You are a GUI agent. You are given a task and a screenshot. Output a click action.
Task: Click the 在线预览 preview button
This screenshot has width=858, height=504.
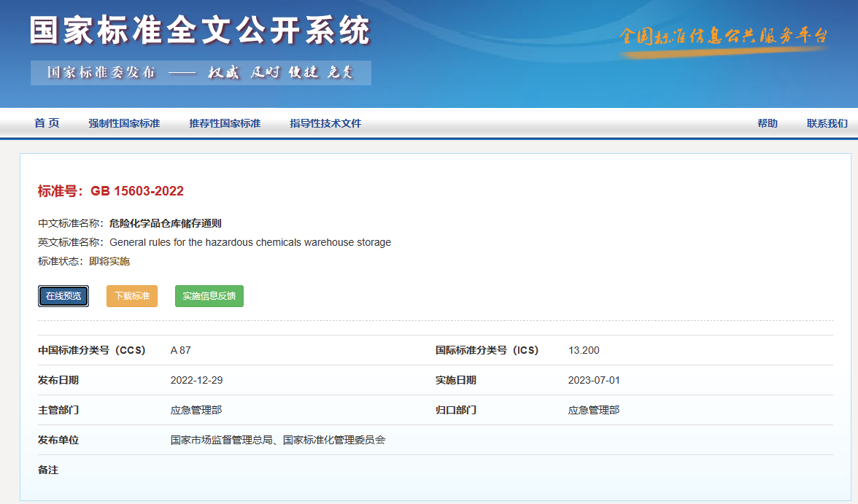(x=63, y=296)
